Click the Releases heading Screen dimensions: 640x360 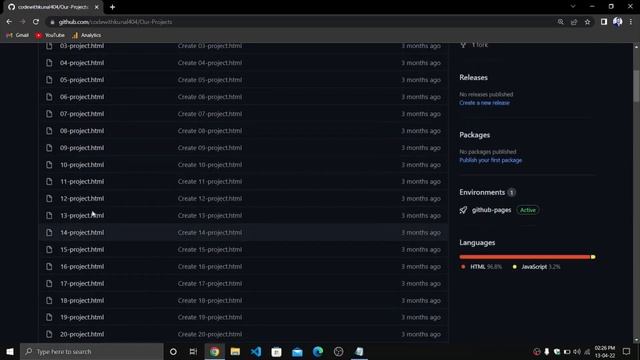(473, 78)
